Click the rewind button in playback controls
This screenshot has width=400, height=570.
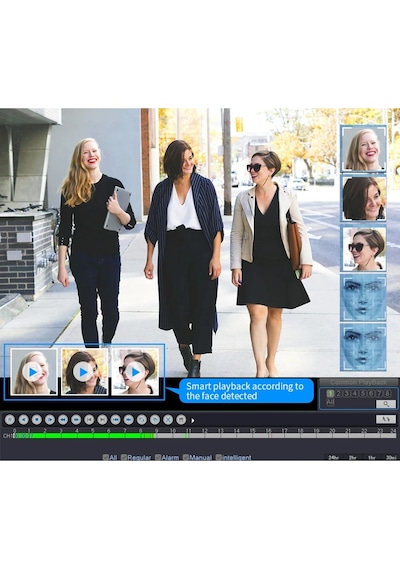[63, 420]
